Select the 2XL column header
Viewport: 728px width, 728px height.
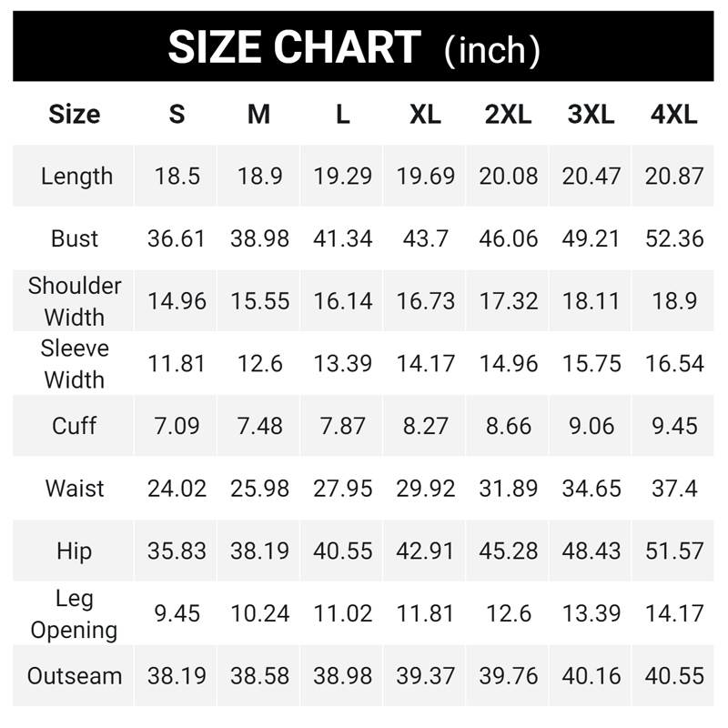(x=508, y=115)
